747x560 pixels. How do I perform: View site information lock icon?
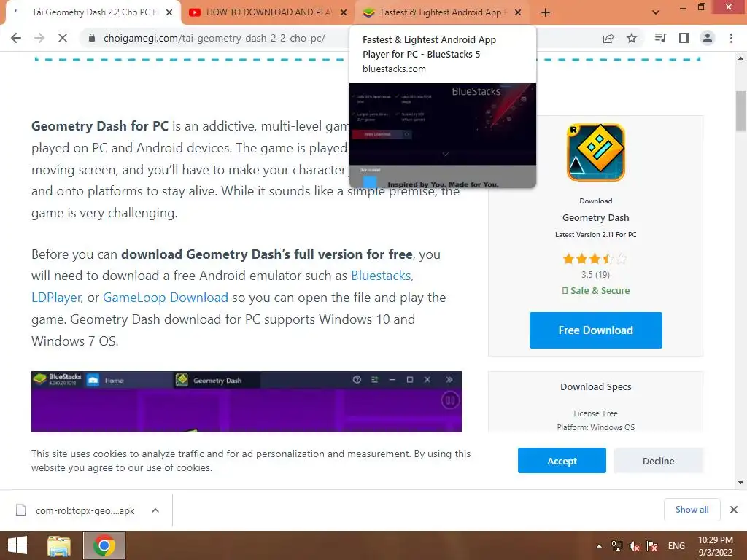[92, 38]
